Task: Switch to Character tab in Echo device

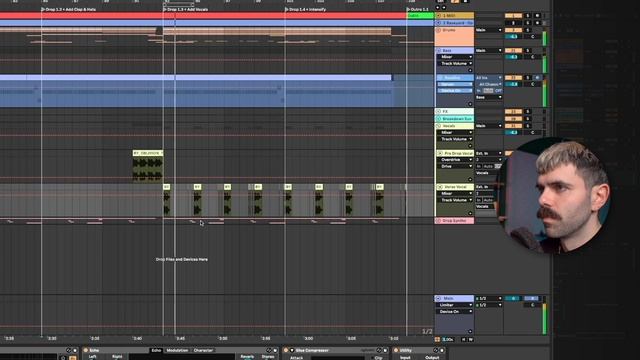Action: click(203, 350)
